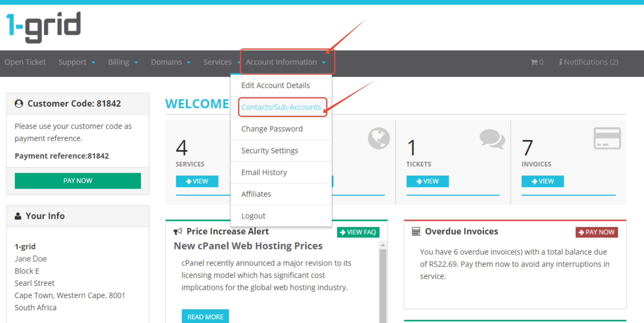Choose Change Password from menu
The image size is (644, 323).
272,129
